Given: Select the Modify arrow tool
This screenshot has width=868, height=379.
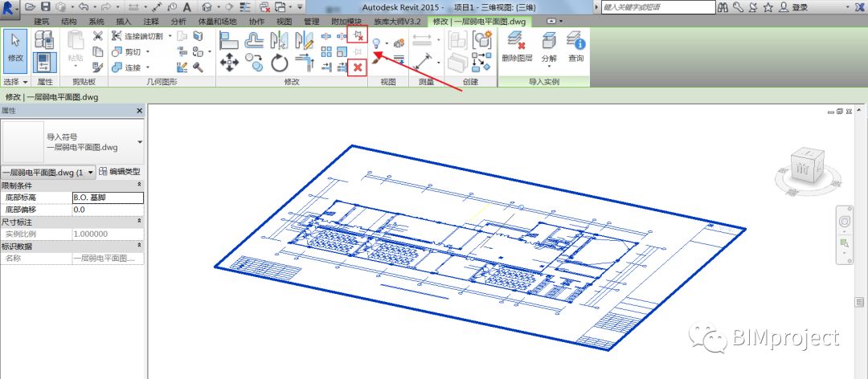Looking at the screenshot, I should pyautogui.click(x=15, y=51).
